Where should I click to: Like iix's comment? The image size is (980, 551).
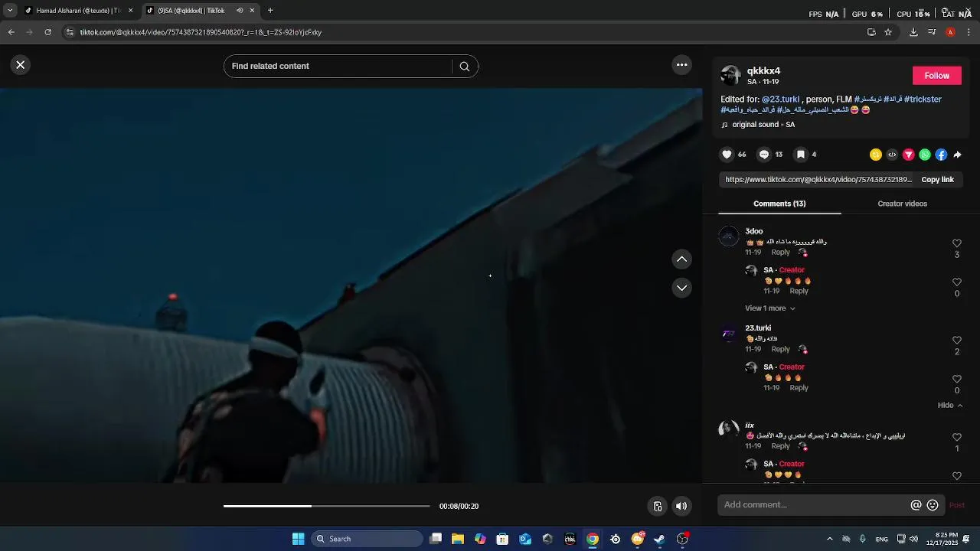956,438
